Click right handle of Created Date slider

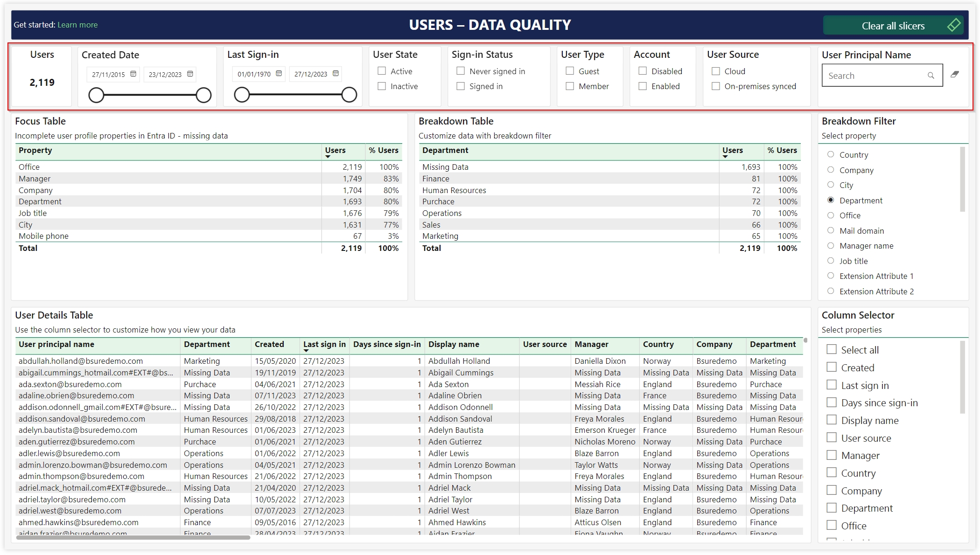203,95
